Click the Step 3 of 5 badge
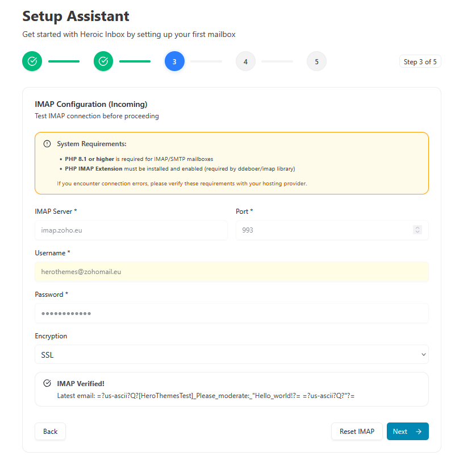 tap(420, 62)
